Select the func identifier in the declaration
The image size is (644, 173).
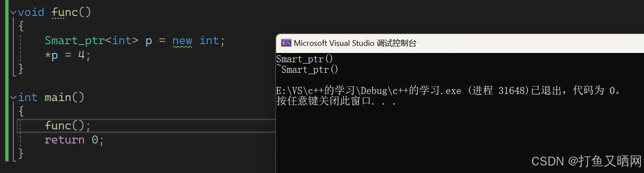(x=65, y=12)
